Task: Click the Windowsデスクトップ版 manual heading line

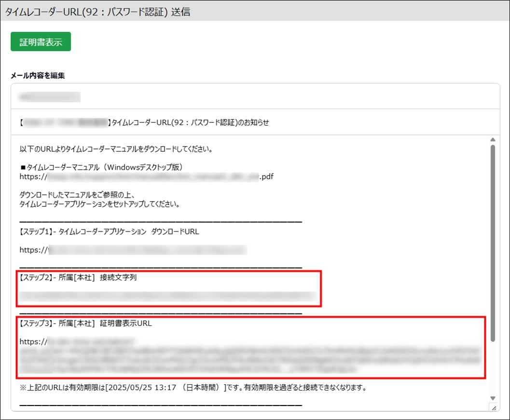Action: coord(101,167)
